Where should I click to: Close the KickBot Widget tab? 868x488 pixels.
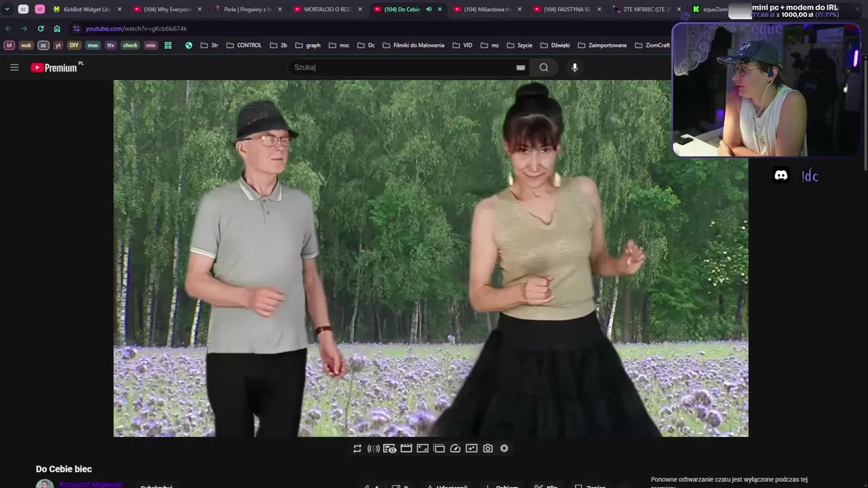120,9
